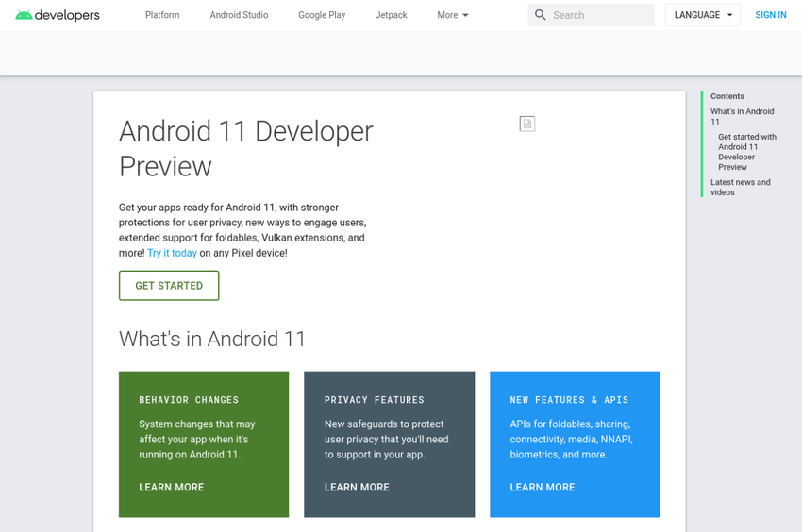Select Get started with Android 11 contents link
Screen dimensions: 802x532
tap(746, 152)
